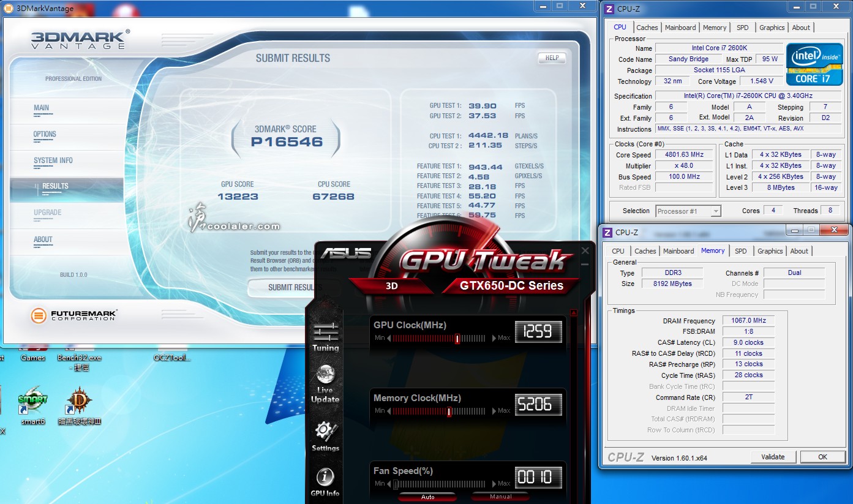Click the Fan Speed value 0010 display
Screen dimensions: 853x504
(538, 477)
